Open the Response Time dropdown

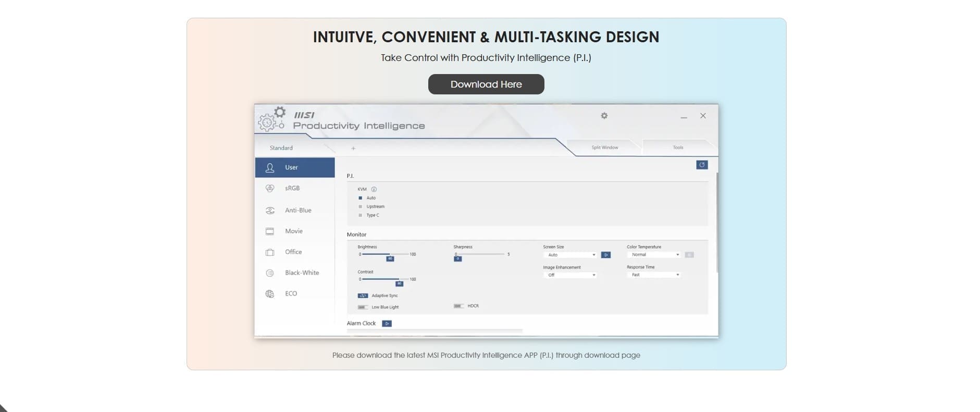tap(654, 275)
